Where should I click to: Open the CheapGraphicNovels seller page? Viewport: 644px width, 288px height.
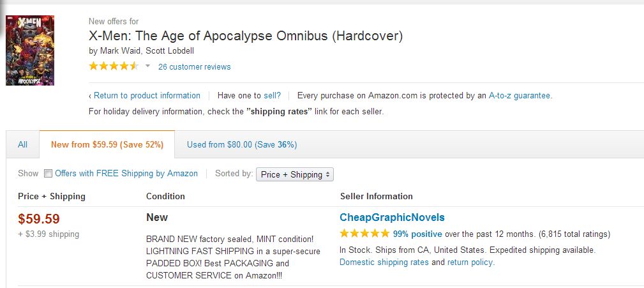(x=392, y=218)
